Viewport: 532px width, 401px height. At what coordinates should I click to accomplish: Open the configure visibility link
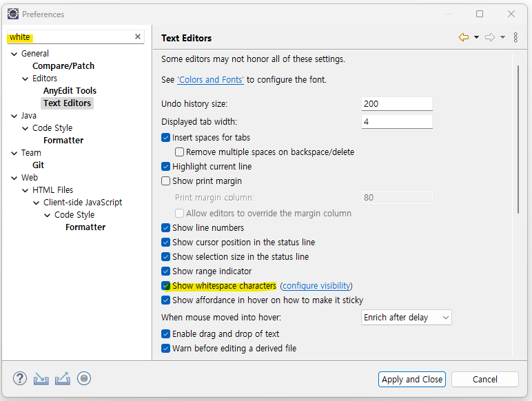click(316, 286)
